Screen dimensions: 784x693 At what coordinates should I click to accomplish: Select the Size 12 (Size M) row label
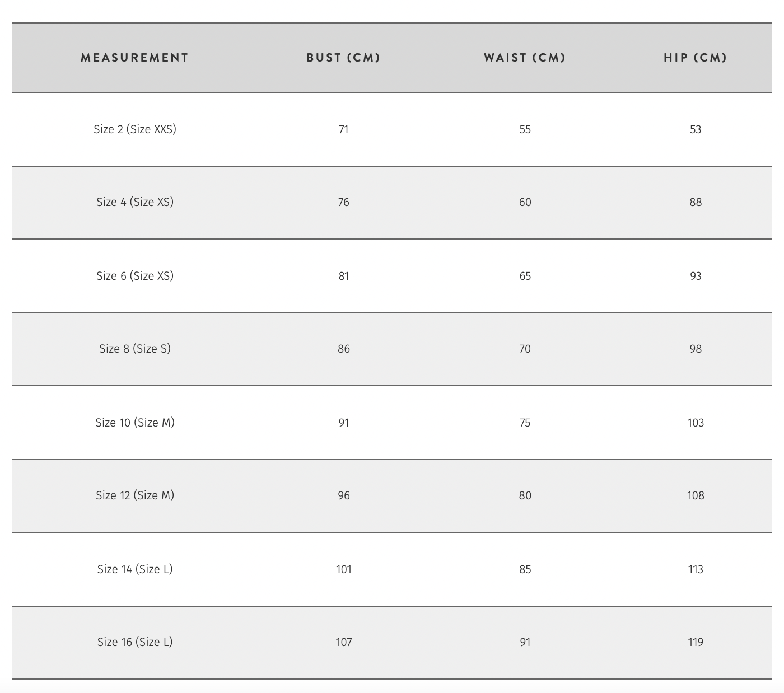pyautogui.click(x=134, y=495)
